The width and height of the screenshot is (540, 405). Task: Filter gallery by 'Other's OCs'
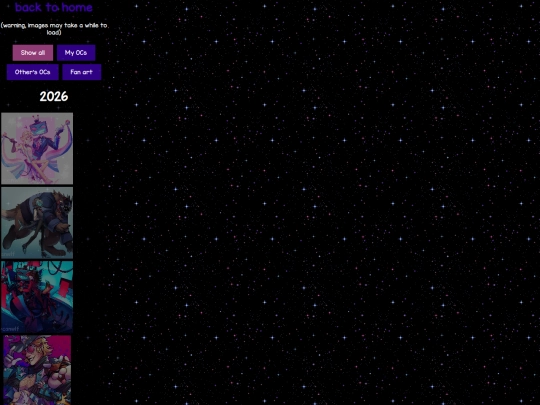pyautogui.click(x=32, y=72)
